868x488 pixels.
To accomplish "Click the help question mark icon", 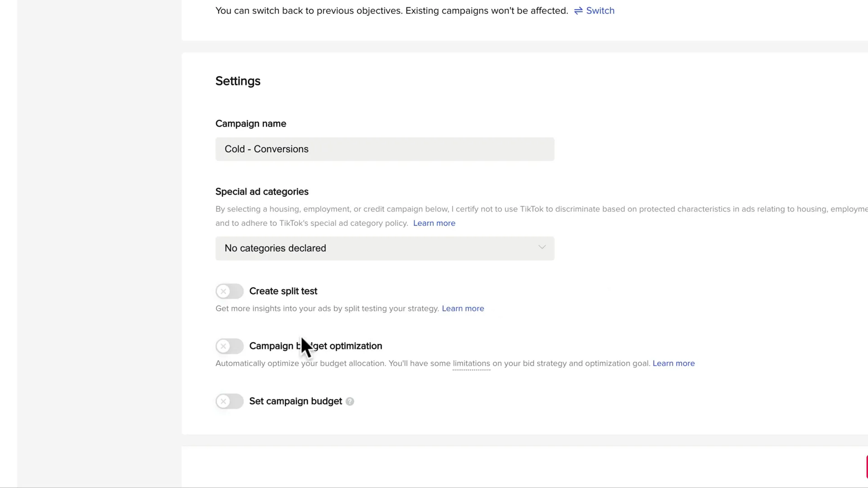I will pyautogui.click(x=350, y=401).
